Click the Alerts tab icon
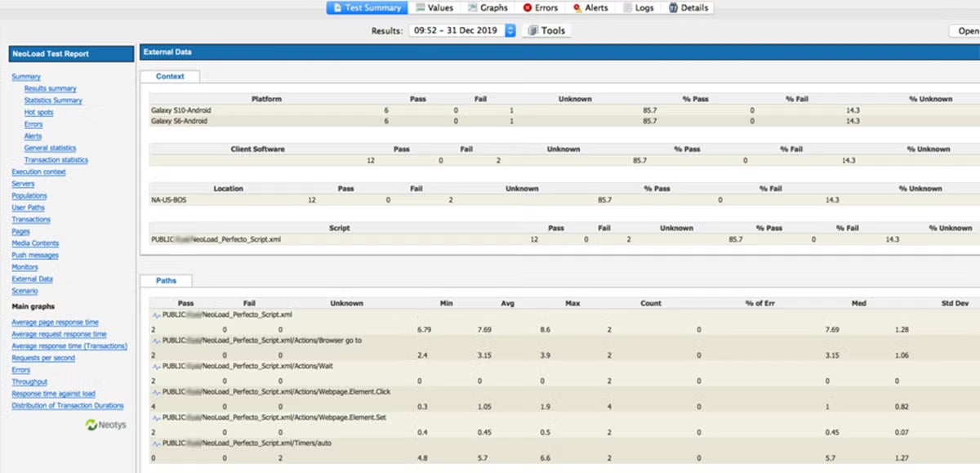Image resolution: width=980 pixels, height=473 pixels. coord(577,7)
